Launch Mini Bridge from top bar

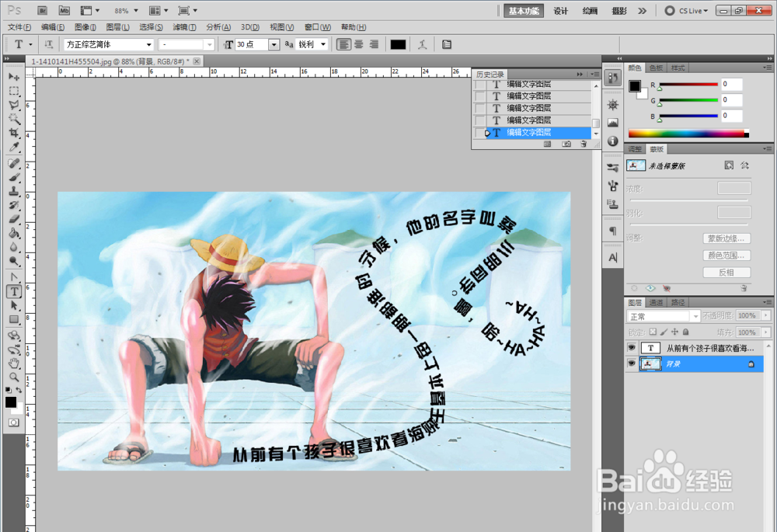64,10
